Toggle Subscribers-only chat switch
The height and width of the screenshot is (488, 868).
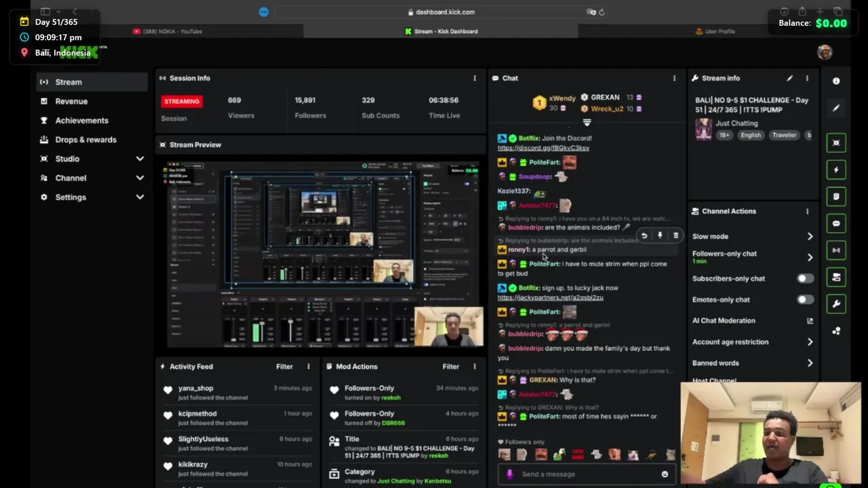point(805,279)
